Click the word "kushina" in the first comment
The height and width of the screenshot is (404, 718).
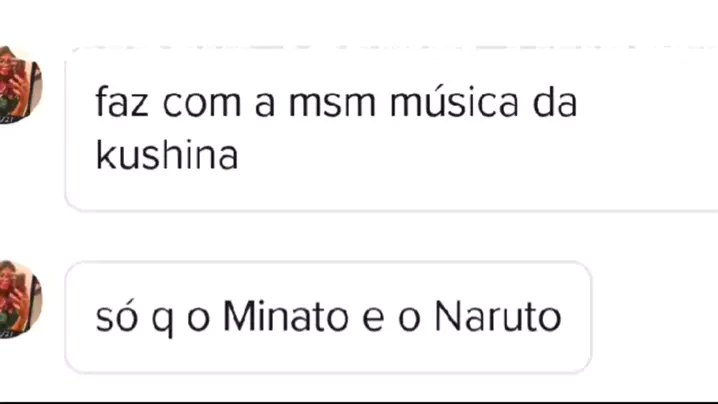click(167, 155)
